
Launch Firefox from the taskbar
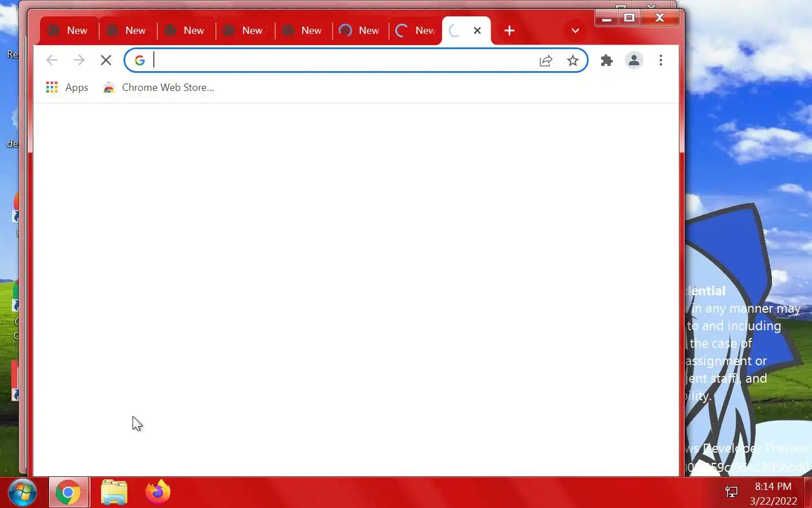click(x=158, y=493)
